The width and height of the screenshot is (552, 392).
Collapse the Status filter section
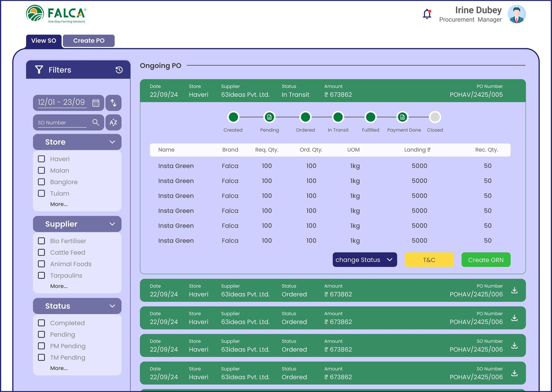(x=77, y=306)
